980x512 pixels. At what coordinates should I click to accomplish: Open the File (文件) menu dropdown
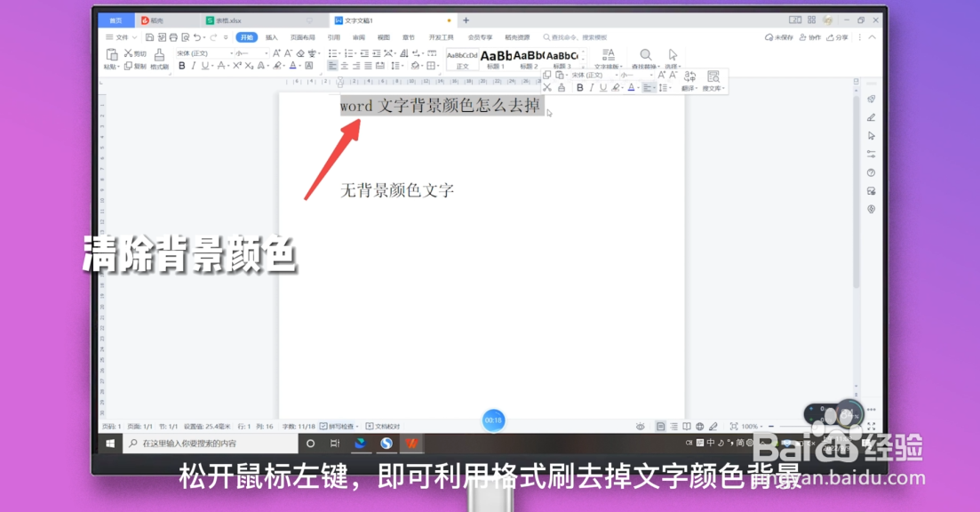tap(121, 37)
